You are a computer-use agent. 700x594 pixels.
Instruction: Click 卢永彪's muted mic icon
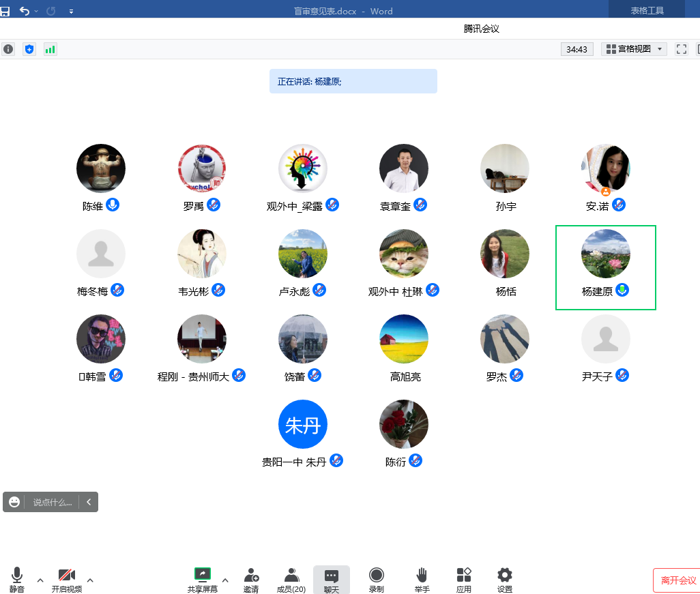pyautogui.click(x=319, y=290)
